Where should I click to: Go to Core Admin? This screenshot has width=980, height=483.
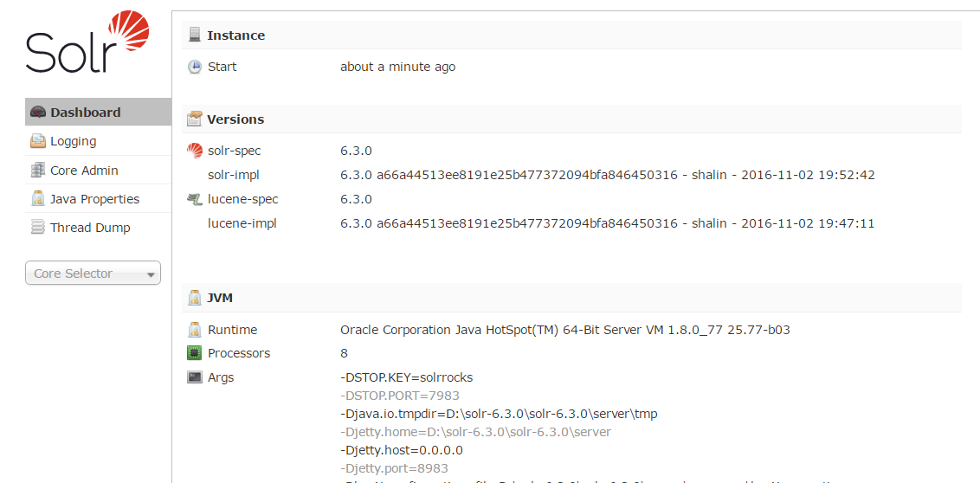coord(98,170)
